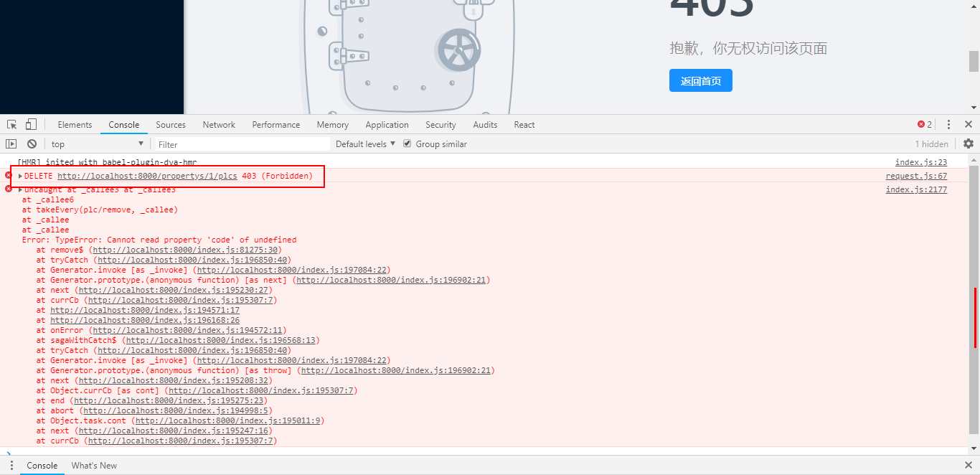Open the index.js:195275:23 end link

click(169, 400)
